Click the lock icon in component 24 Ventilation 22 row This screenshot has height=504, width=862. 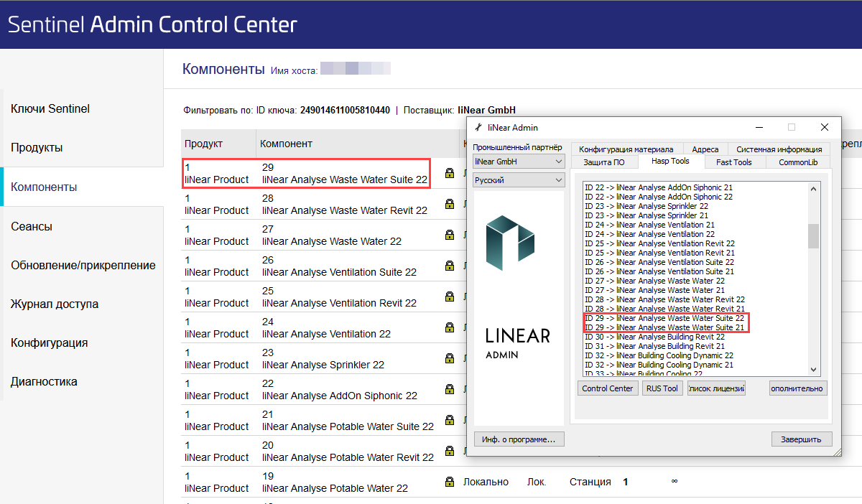pos(450,327)
